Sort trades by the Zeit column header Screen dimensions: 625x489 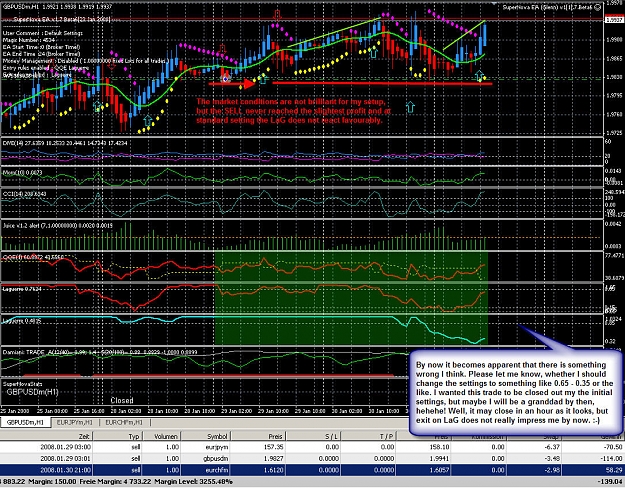coord(46,436)
